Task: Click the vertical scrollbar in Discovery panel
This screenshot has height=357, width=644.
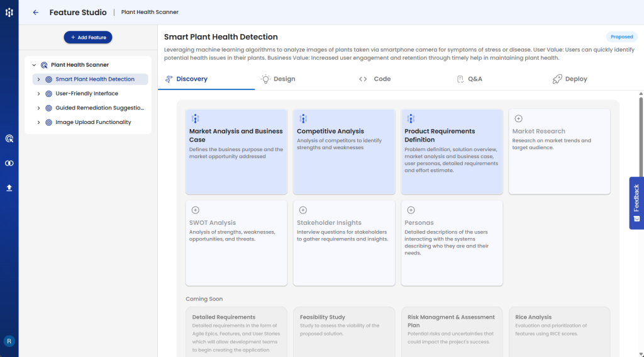Action: pos(640,139)
